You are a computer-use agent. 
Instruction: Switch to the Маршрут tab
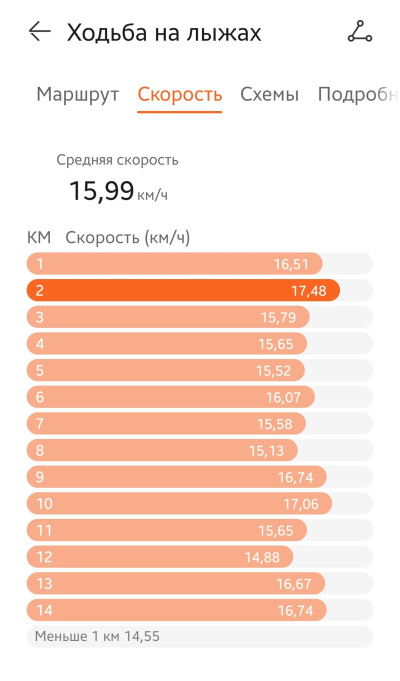click(x=77, y=94)
